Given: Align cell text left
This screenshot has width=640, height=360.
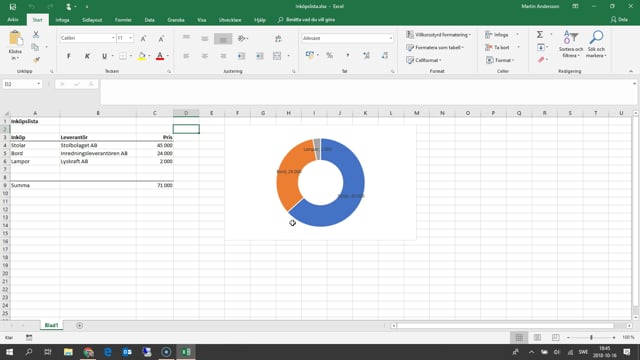Looking at the screenshot, I should pyautogui.click(x=186, y=56).
